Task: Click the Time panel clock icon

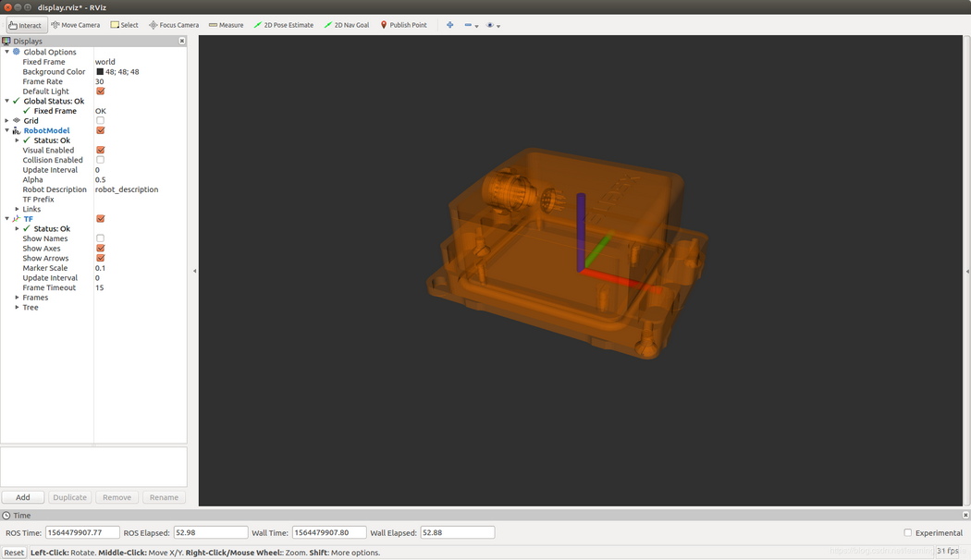Action: tap(6, 516)
